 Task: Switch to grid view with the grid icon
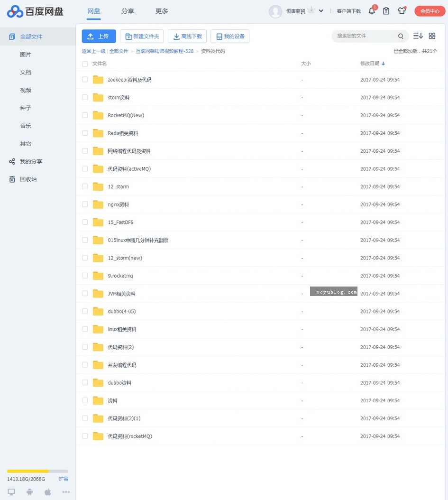(x=432, y=36)
